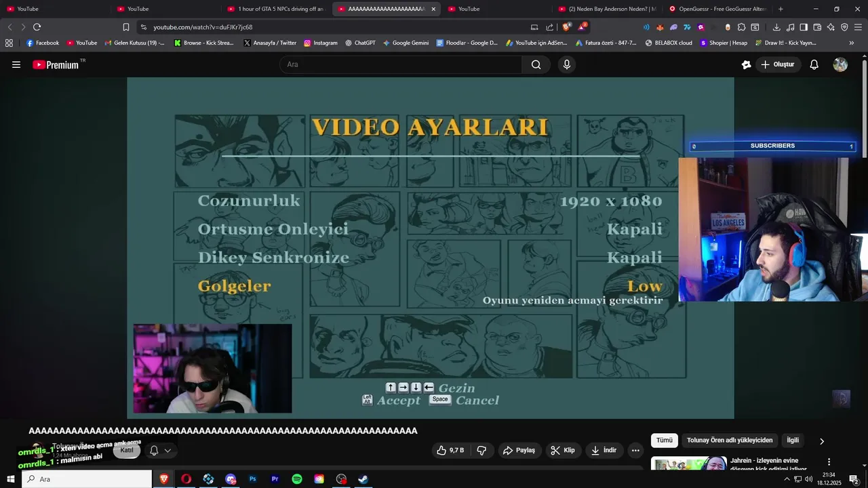Open the Brave VPN shield icon
Viewport: 868px width, 488px height.
844,27
